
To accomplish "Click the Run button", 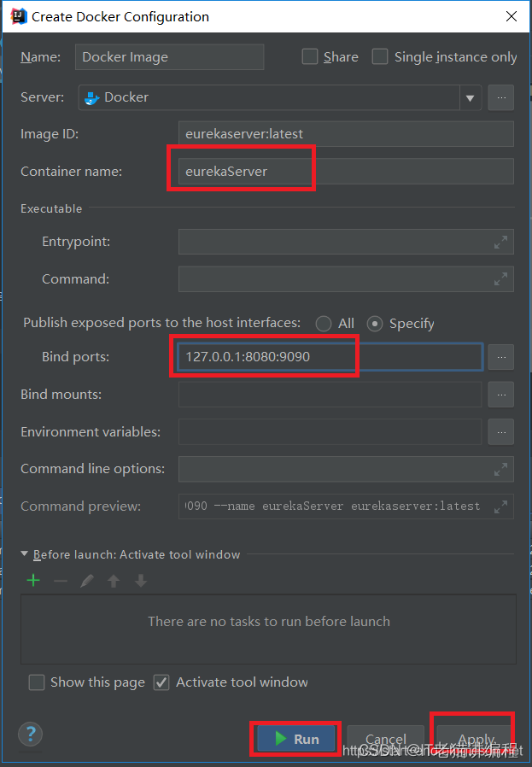I will coord(296,739).
